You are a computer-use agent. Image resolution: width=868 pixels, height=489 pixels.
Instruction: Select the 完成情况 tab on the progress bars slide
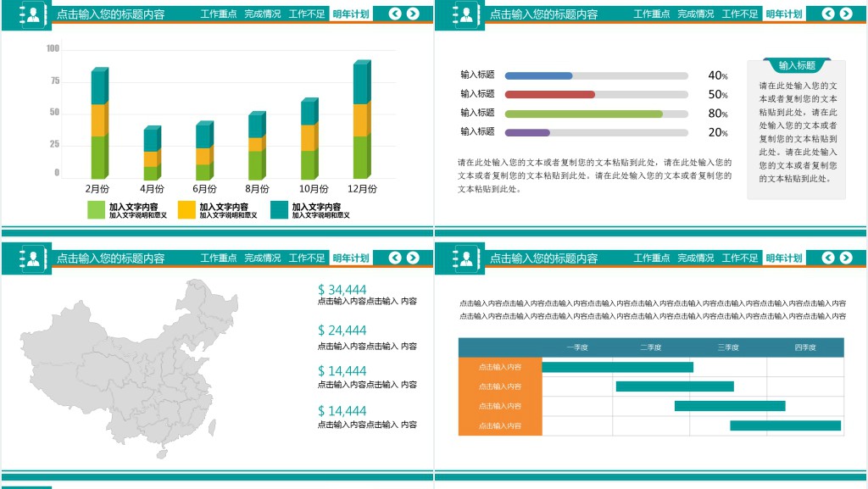coord(695,14)
